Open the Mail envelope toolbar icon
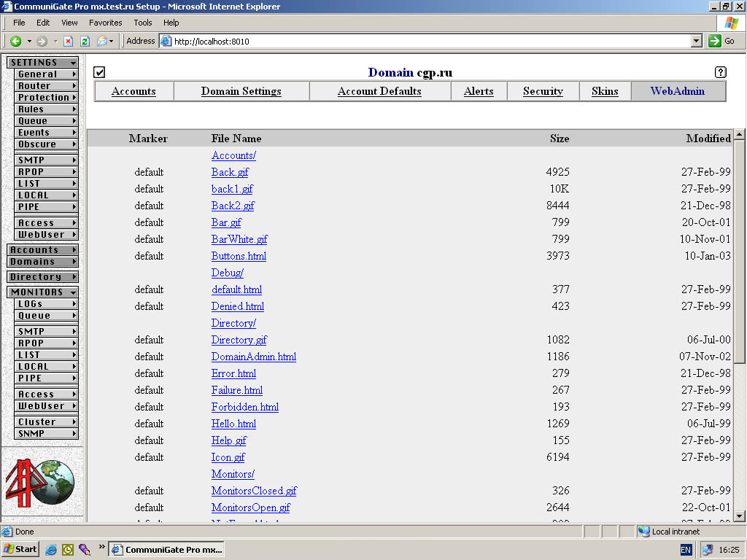Screen dimensions: 747x560 pyautogui.click(x=102, y=42)
